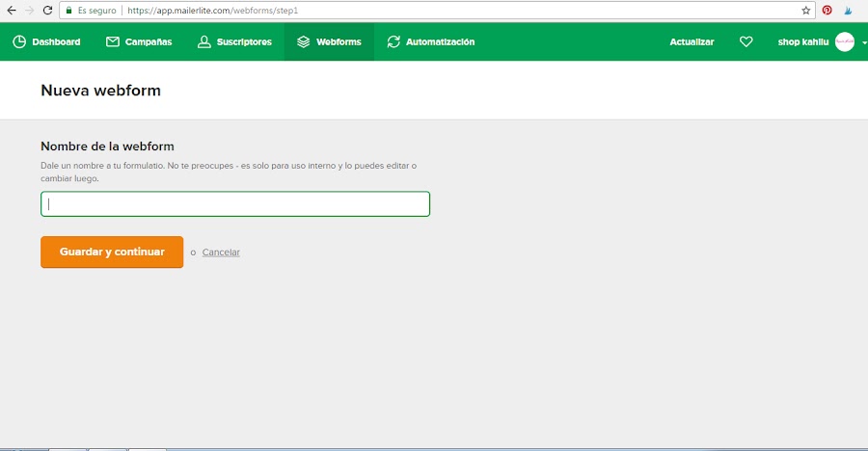Click the 'Dale un nombre a tu formulatio' description
The image size is (868, 451).
click(229, 172)
